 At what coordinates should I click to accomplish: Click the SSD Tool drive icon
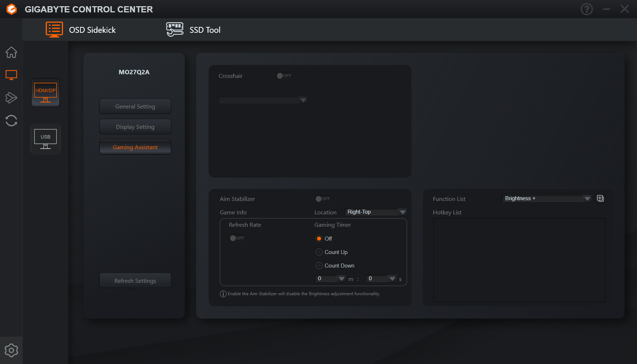(x=175, y=29)
